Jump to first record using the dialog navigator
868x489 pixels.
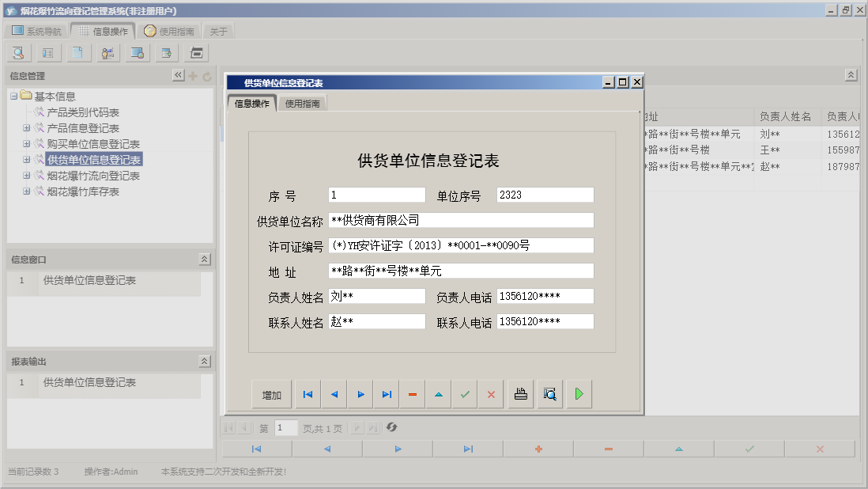point(308,393)
